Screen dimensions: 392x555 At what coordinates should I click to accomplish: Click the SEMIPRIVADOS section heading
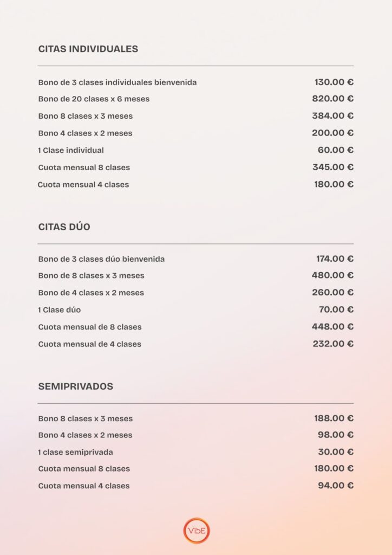[76, 386]
